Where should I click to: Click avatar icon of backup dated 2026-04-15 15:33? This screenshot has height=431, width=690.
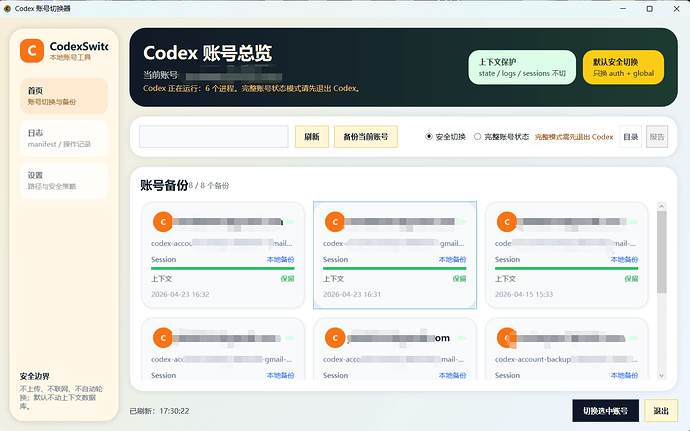click(506, 222)
